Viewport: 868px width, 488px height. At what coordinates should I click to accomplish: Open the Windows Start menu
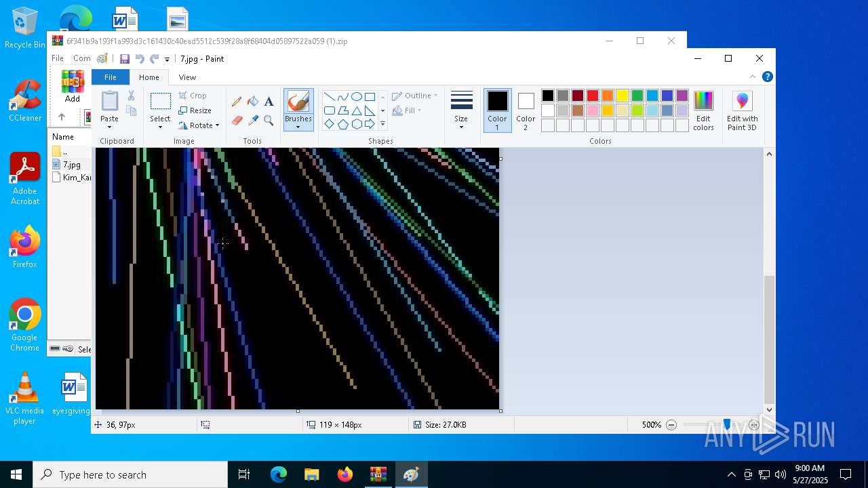tap(16, 474)
